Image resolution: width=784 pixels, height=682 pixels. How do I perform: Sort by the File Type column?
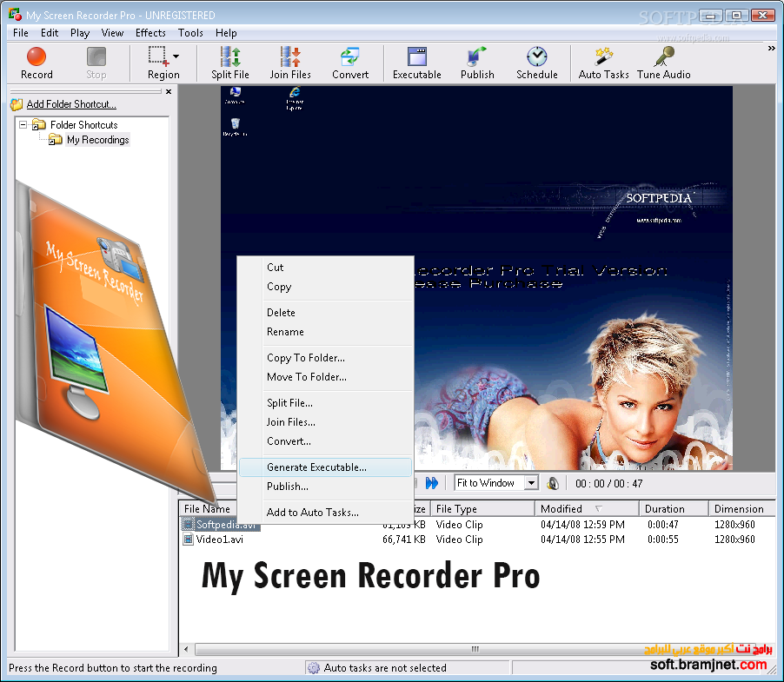pyautogui.click(x=482, y=508)
